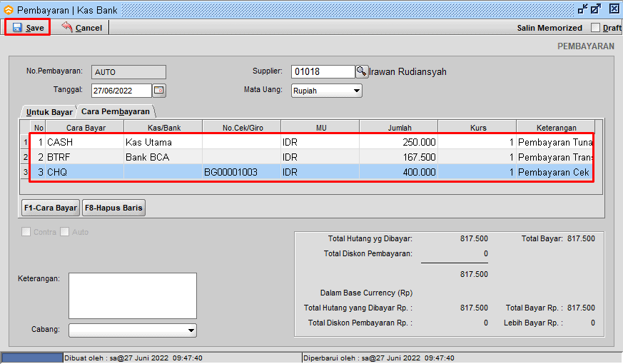623x364 pixels.
Task: Toggle the Draft checkbox
Action: (595, 27)
